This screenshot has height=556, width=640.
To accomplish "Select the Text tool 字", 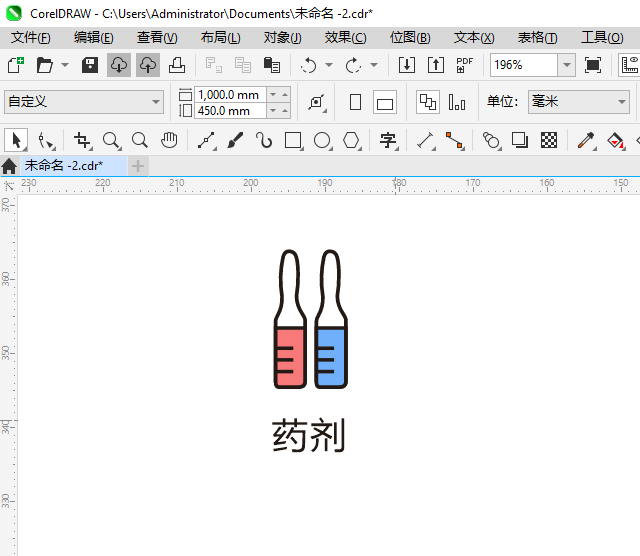I will click(x=388, y=141).
